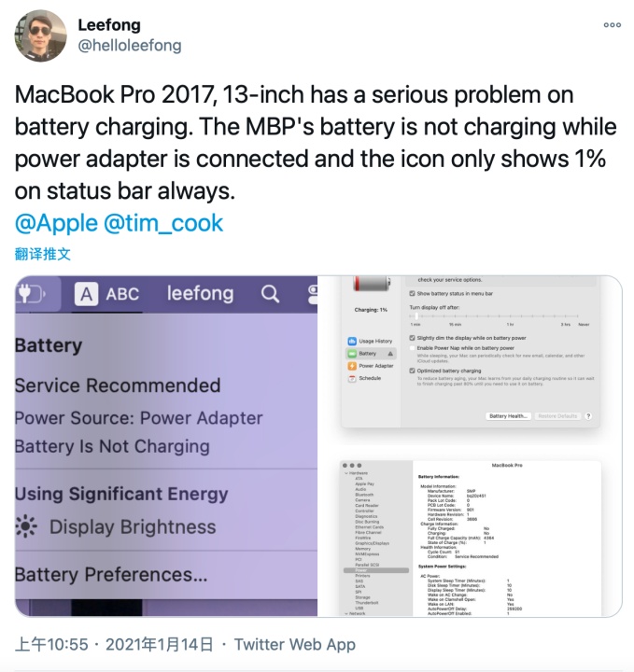Disable Optimized battery charging checkbox
634x672 pixels.
412,371
